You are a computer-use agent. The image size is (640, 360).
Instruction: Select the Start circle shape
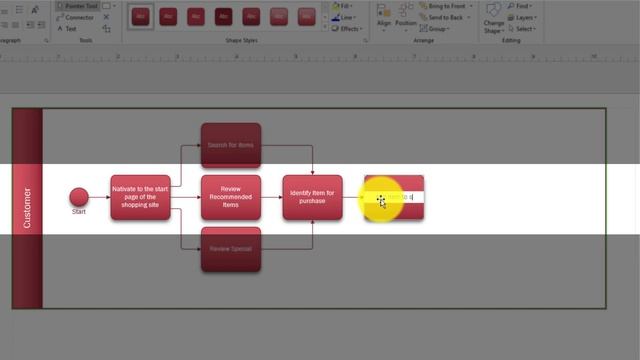point(79,197)
